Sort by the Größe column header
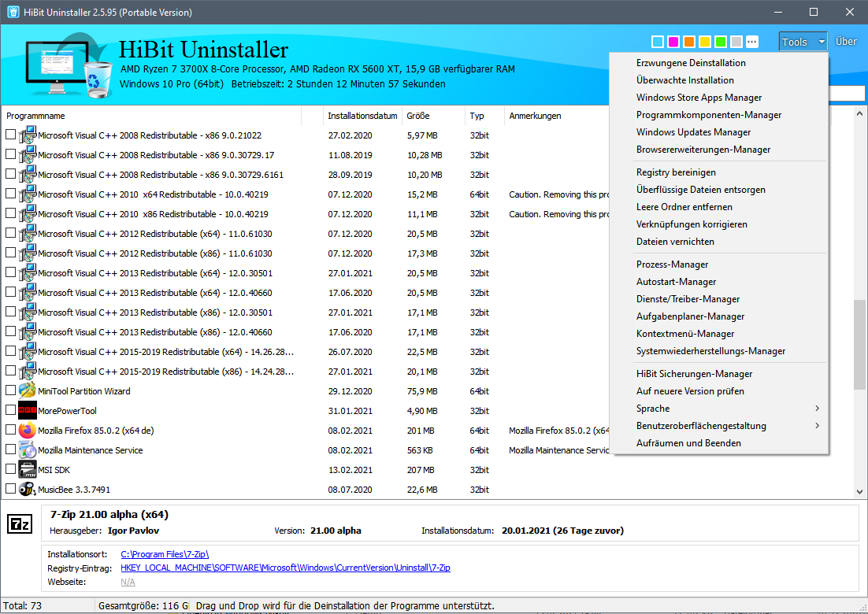 point(433,116)
